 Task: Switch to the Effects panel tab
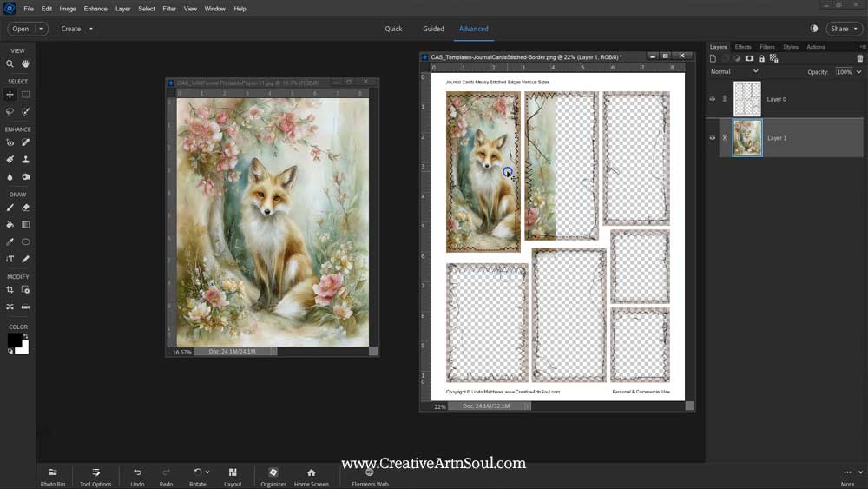[743, 47]
